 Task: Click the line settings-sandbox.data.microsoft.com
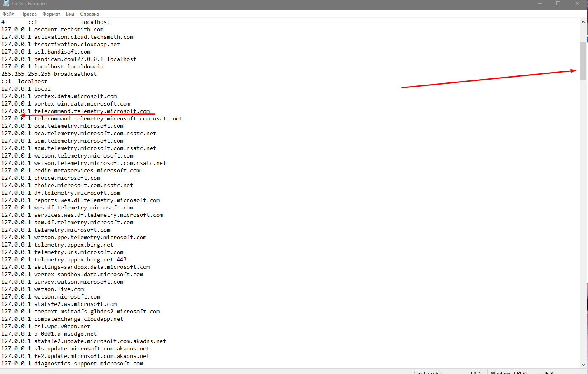[75, 267]
